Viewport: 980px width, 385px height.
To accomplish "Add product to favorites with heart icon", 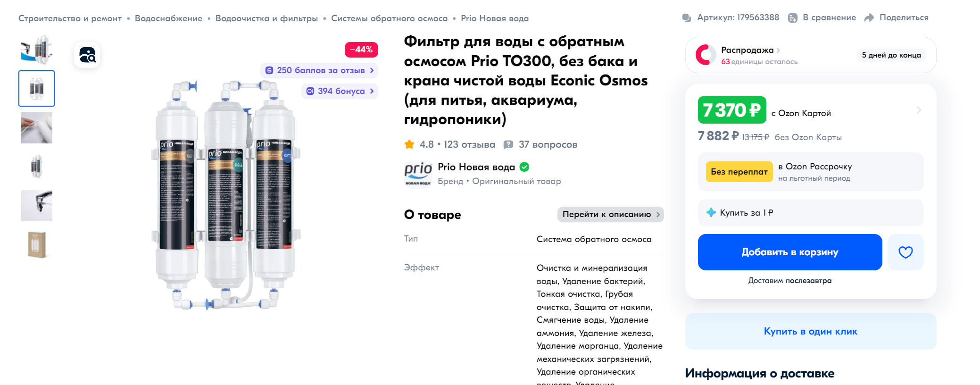I will [x=905, y=252].
